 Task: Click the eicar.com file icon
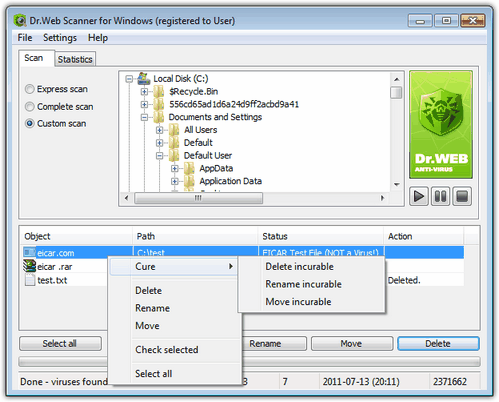(30, 252)
